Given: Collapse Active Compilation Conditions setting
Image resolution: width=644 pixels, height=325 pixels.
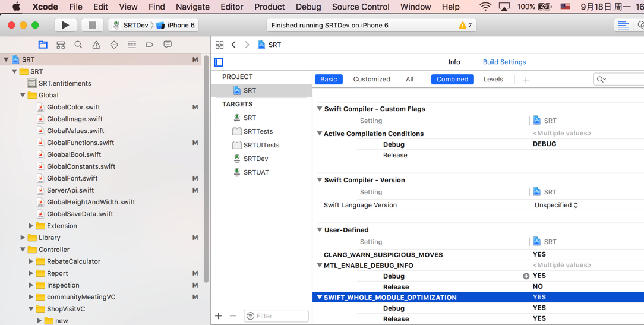Looking at the screenshot, I should tap(320, 134).
